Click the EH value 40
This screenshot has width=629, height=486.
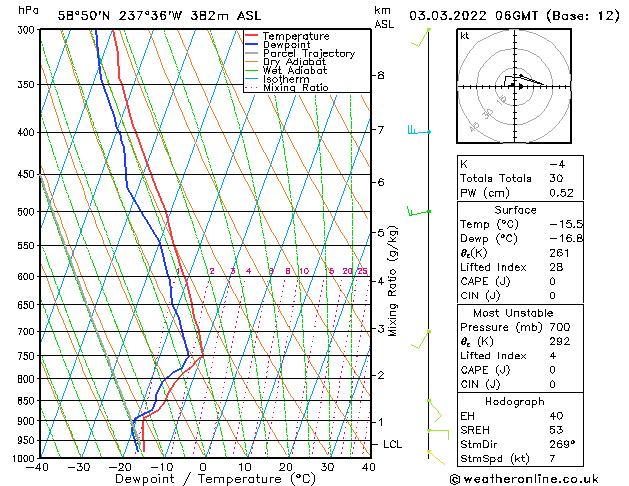click(556, 416)
